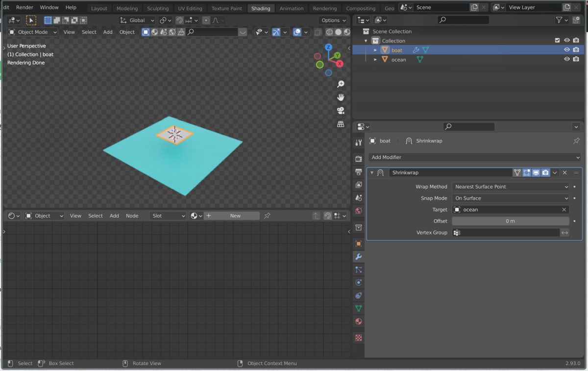588x371 pixels.
Task: Open the Help menu
Action: pos(71,7)
